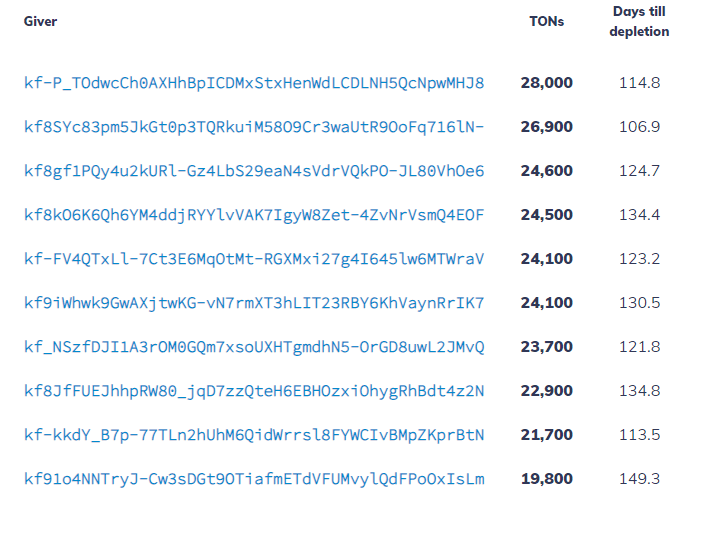
Task: Click the Days till depletion header
Action: tap(640, 22)
